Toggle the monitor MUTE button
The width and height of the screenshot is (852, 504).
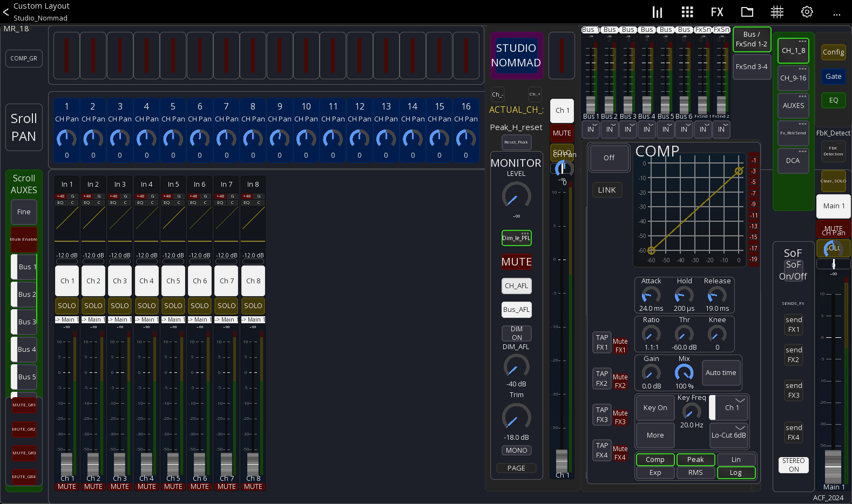517,262
